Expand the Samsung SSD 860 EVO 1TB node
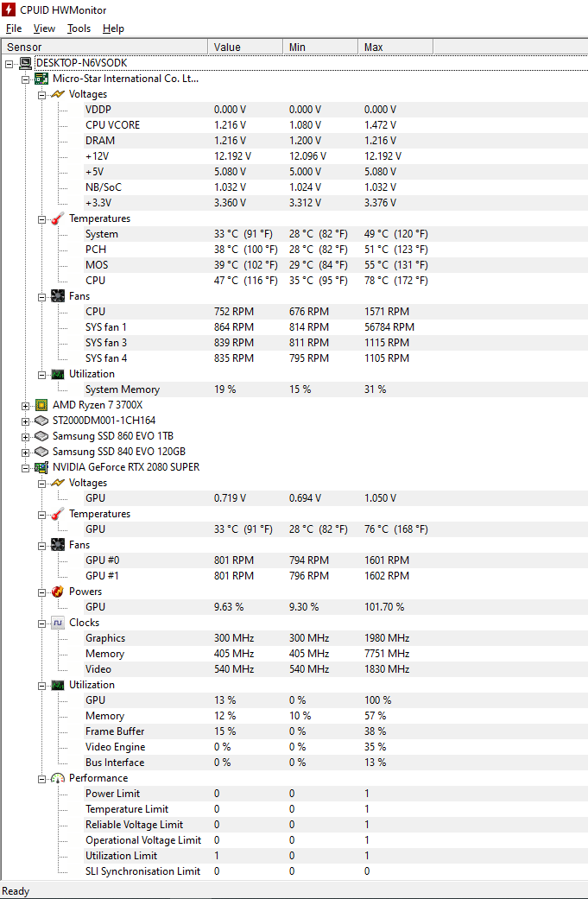Image resolution: width=588 pixels, height=899 pixels. tap(25, 437)
